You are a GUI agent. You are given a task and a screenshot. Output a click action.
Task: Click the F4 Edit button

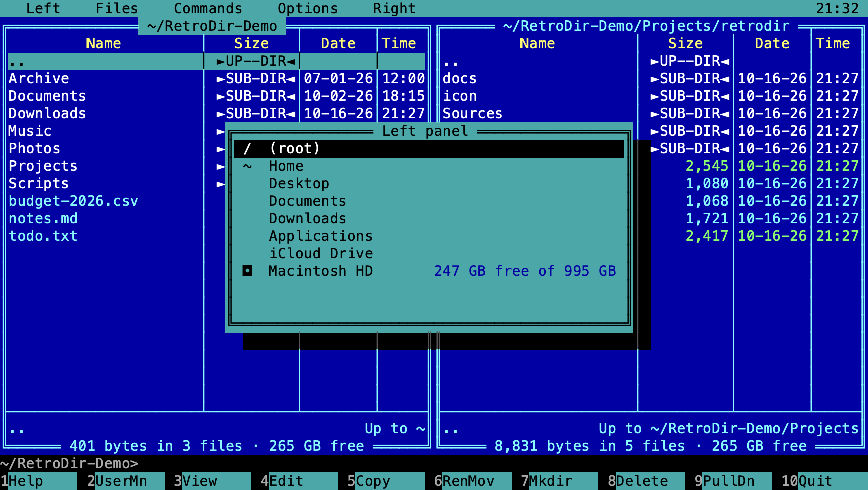(299, 481)
